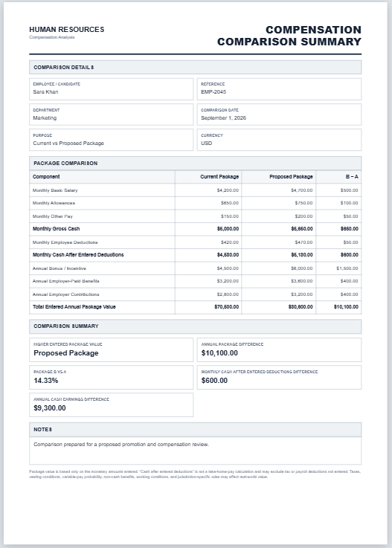Select the Reference field EMP-2045
Image resolution: width=392 pixels, height=548 pixels.
point(279,89)
